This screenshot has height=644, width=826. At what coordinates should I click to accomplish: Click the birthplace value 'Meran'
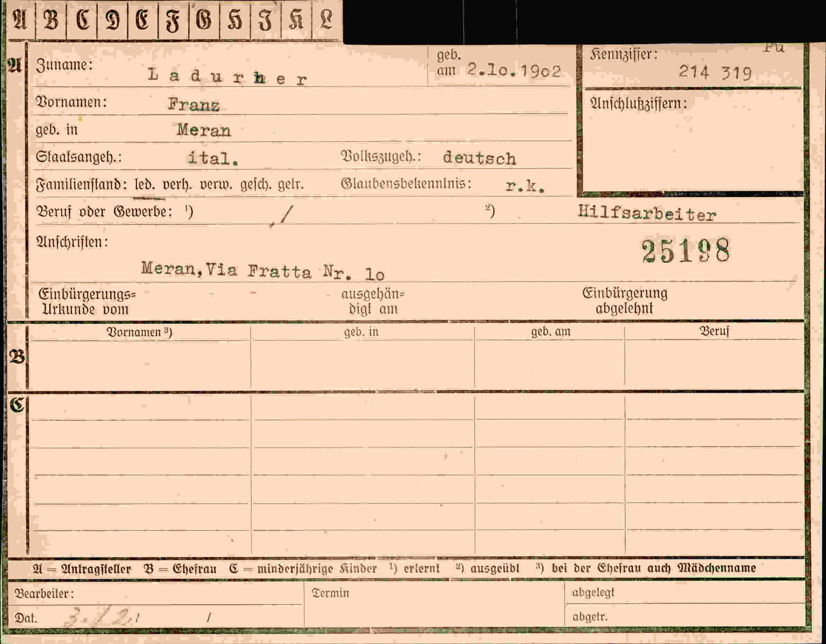(204, 131)
